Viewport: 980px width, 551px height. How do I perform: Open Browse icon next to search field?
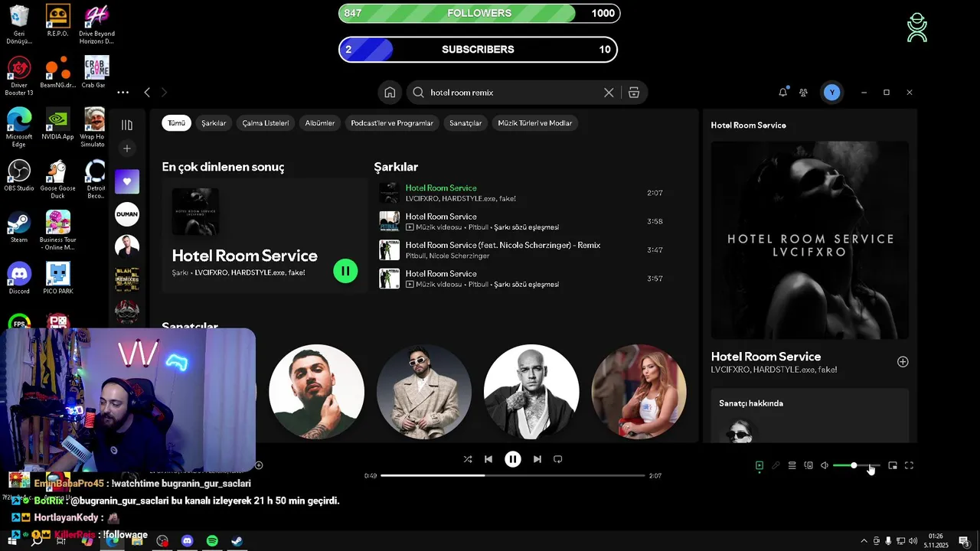coord(634,93)
